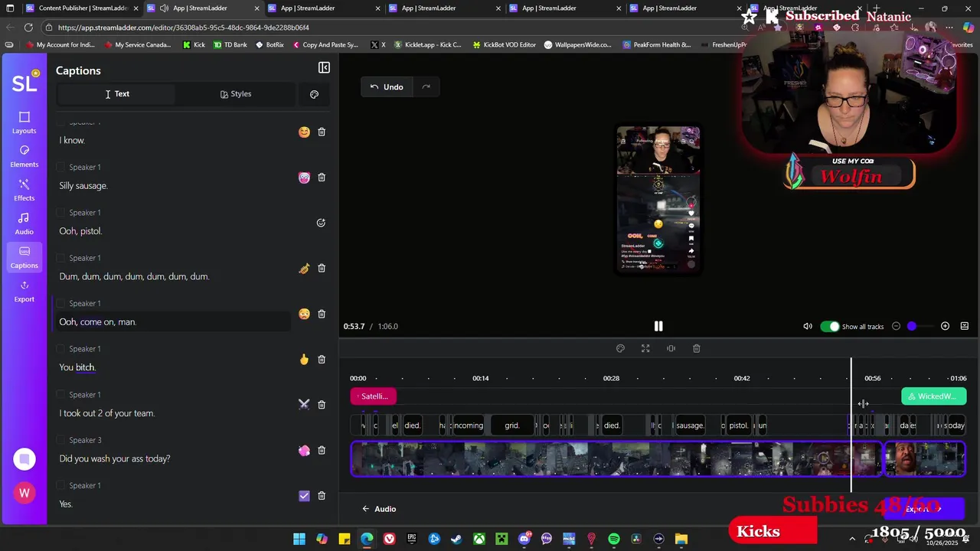
Task: Check the box beside 'Ooh, pistol.' speaker
Action: coord(61,213)
